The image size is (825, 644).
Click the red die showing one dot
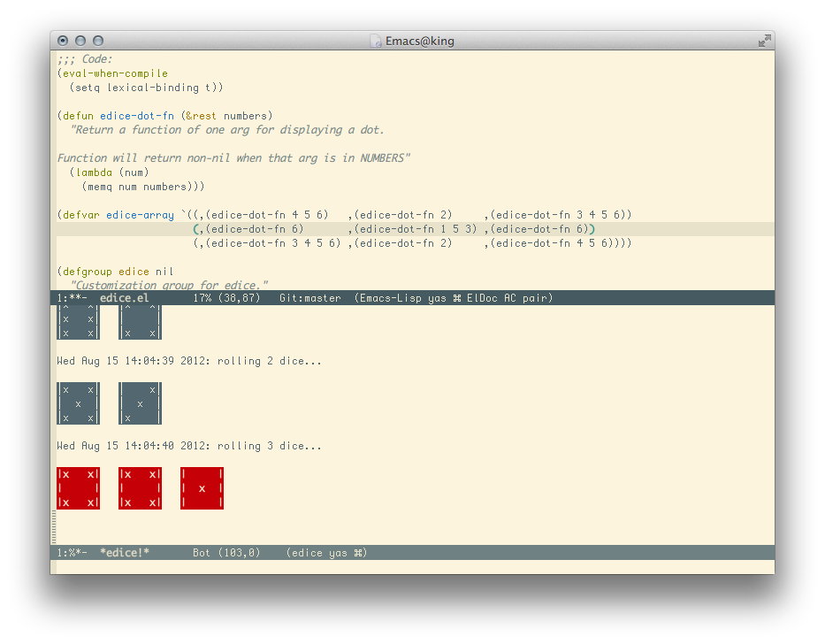tap(202, 488)
